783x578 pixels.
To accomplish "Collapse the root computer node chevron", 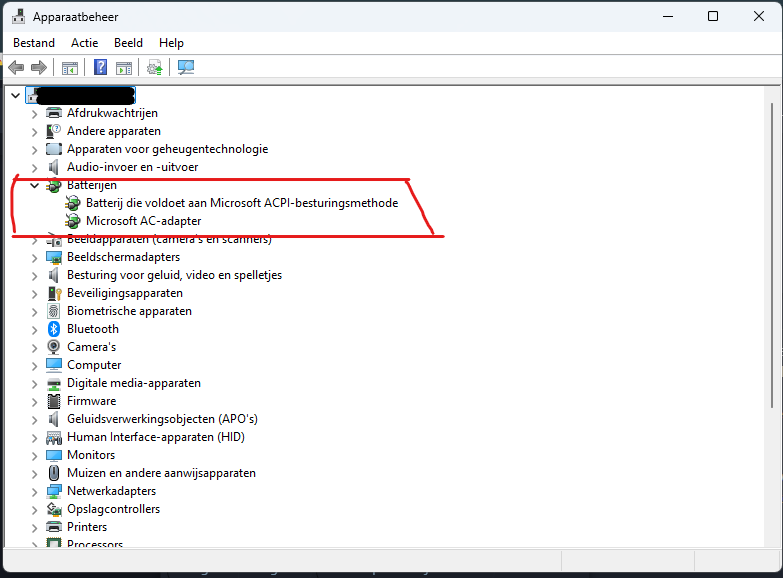I will (x=15, y=95).
